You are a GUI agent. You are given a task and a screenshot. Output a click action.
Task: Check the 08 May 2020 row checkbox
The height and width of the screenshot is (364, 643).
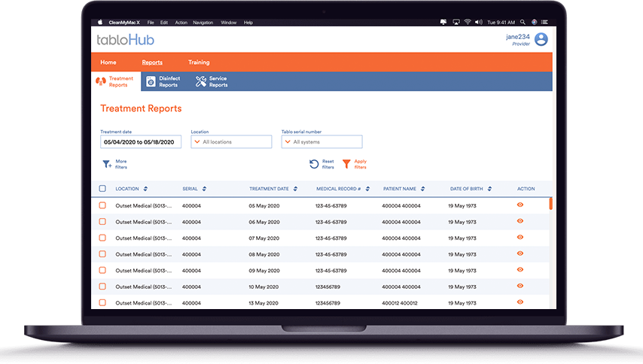point(102,254)
